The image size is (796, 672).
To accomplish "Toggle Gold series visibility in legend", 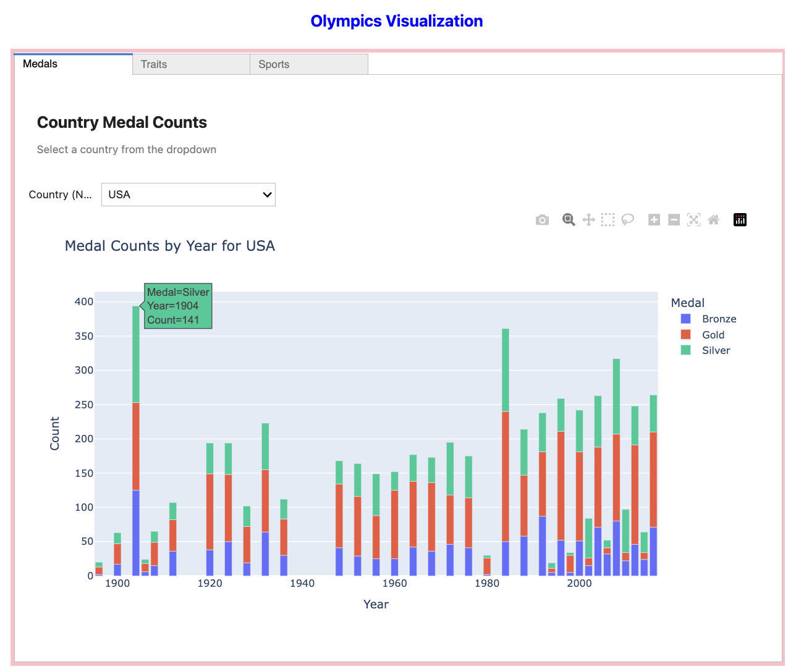I will [x=713, y=335].
